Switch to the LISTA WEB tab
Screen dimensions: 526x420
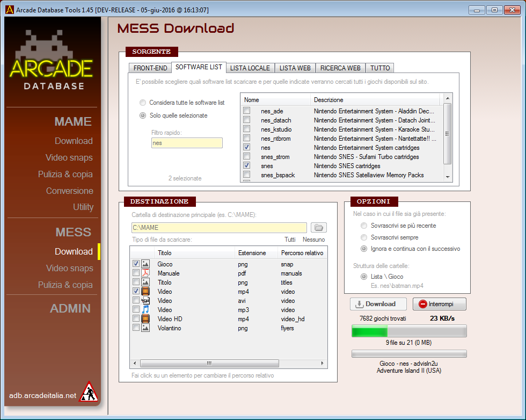(295, 68)
